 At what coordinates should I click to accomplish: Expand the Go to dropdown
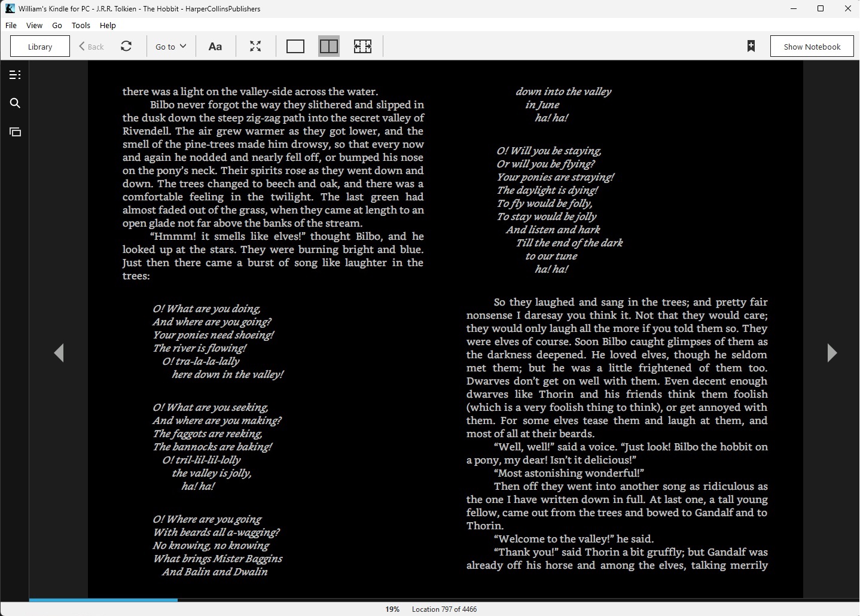click(171, 46)
